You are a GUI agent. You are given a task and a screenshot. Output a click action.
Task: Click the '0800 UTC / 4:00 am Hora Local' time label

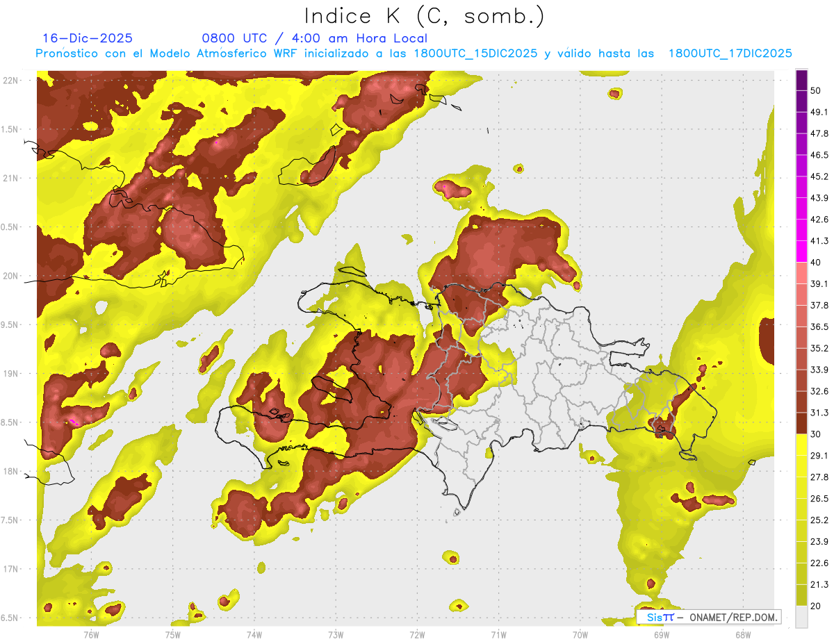coord(314,38)
